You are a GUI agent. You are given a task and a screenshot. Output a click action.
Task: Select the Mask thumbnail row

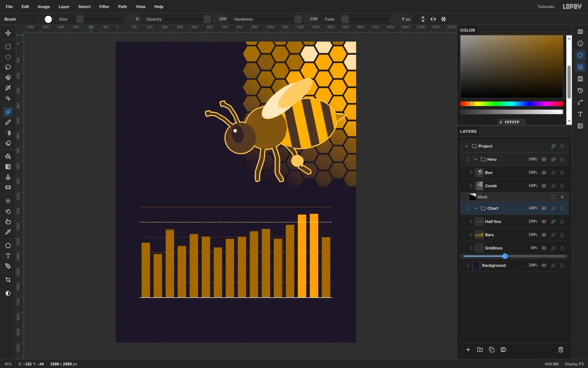[x=514, y=197]
